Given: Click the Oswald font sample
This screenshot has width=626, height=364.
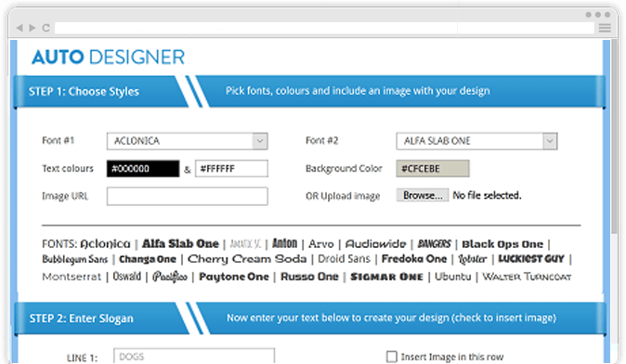Looking at the screenshot, I should (127, 276).
